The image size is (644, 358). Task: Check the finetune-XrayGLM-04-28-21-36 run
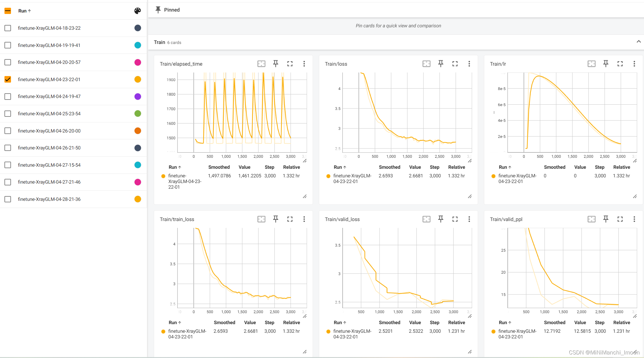tap(8, 199)
